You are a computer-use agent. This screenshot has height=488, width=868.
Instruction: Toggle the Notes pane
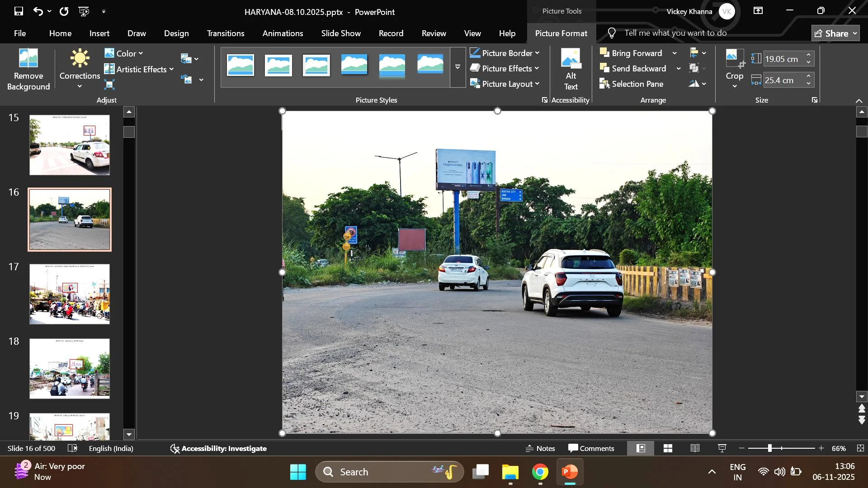(x=540, y=448)
